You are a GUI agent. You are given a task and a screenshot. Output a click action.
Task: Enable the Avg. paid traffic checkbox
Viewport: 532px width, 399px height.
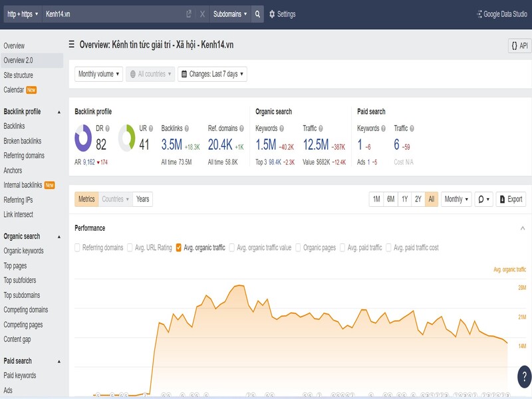(342, 247)
